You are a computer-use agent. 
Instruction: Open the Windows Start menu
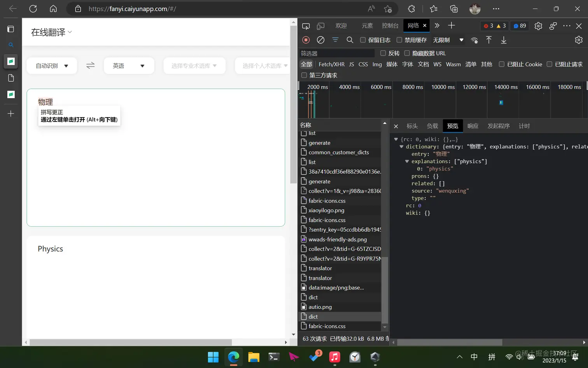click(213, 357)
